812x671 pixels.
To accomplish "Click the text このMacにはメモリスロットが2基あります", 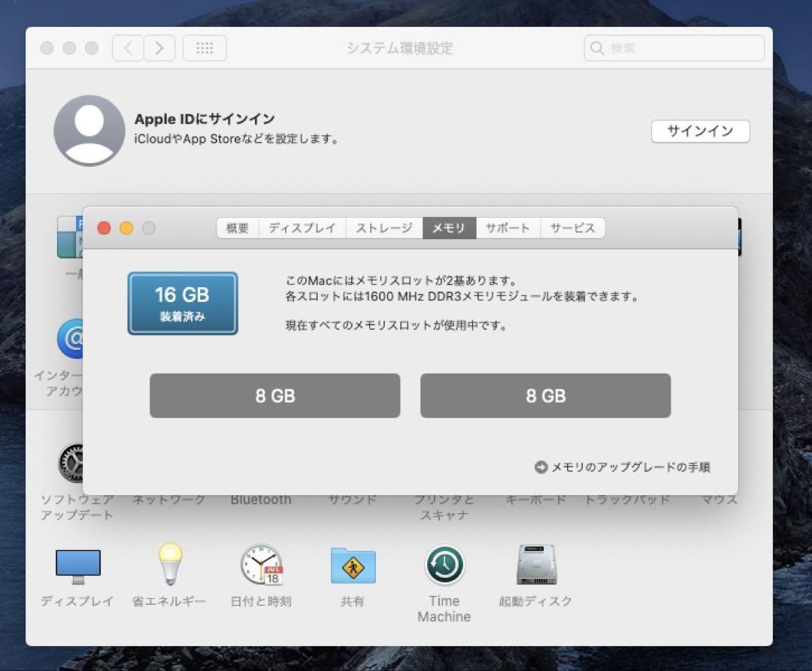I will click(401, 281).
